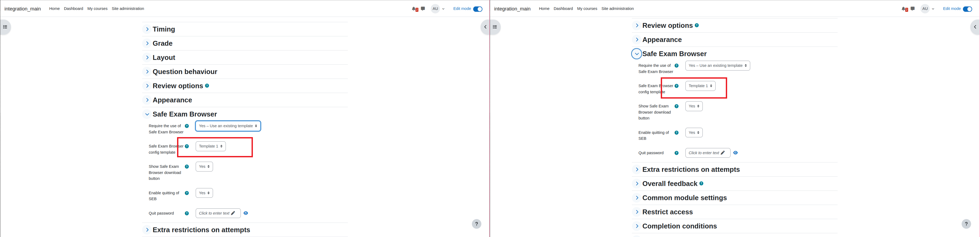The image size is (980, 237).
Task: Collapse Safe Exam Browser section in left window
Action: coord(147,114)
